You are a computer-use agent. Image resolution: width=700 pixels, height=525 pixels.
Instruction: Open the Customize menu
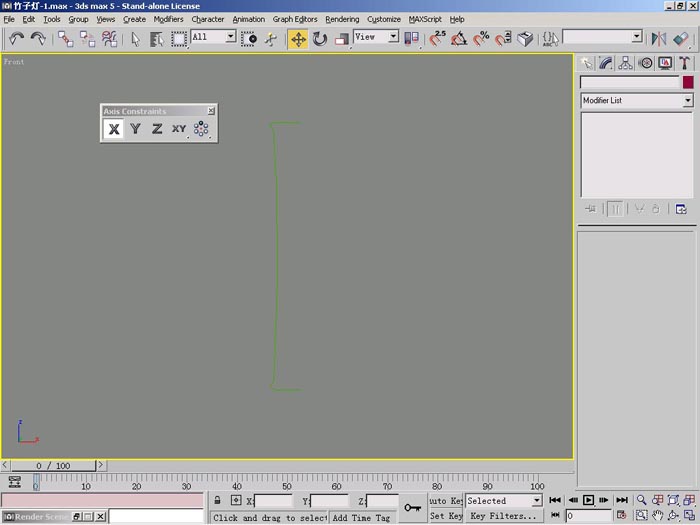tap(383, 19)
